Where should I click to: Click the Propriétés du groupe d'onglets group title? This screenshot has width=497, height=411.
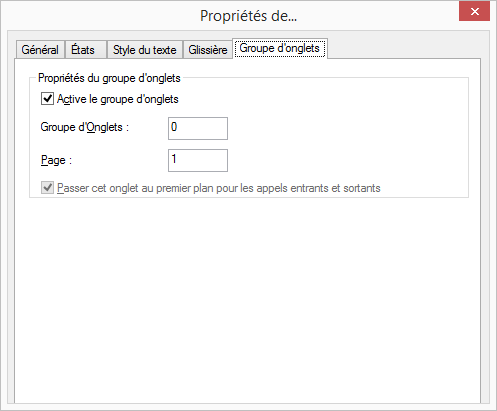pyautogui.click(x=109, y=78)
